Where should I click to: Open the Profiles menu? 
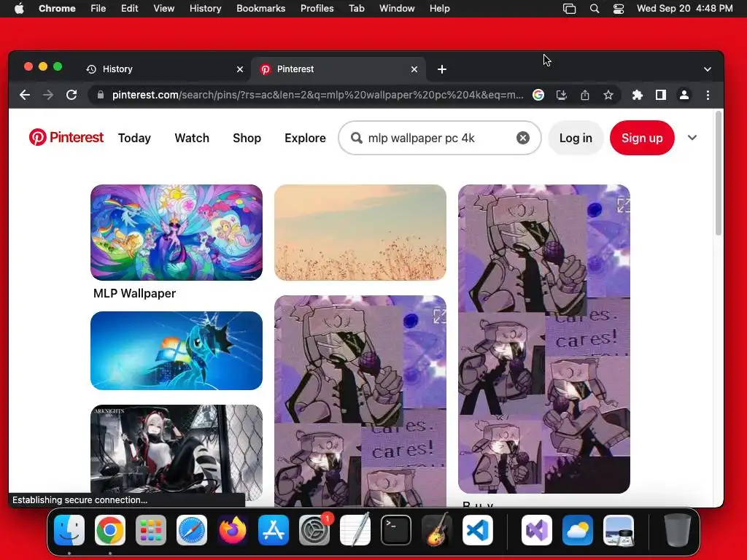[317, 9]
